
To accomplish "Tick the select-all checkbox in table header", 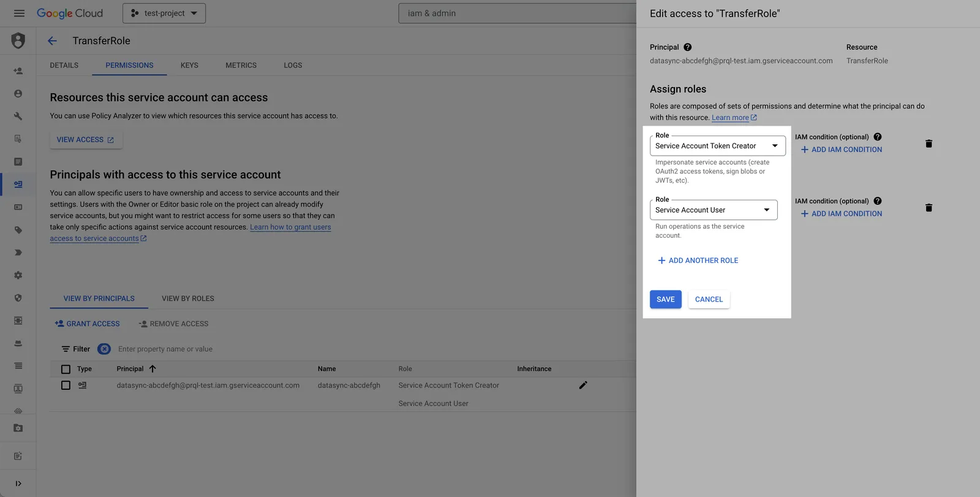I will click(x=66, y=369).
